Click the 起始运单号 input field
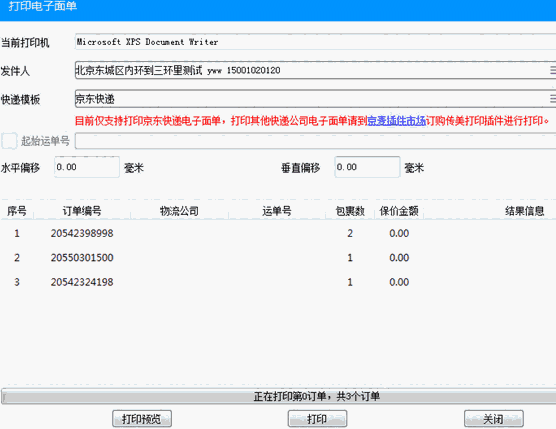556x429 pixels. pyautogui.click(x=315, y=141)
